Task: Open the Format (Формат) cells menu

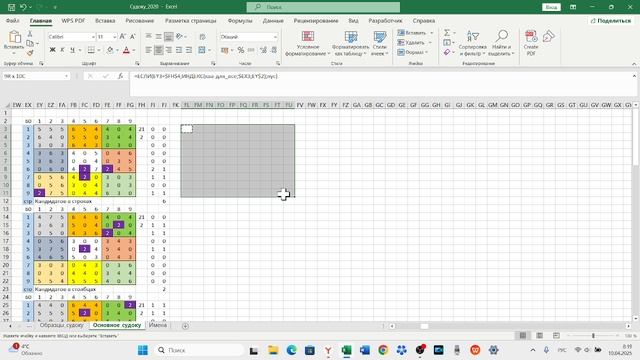Action: click(413, 52)
